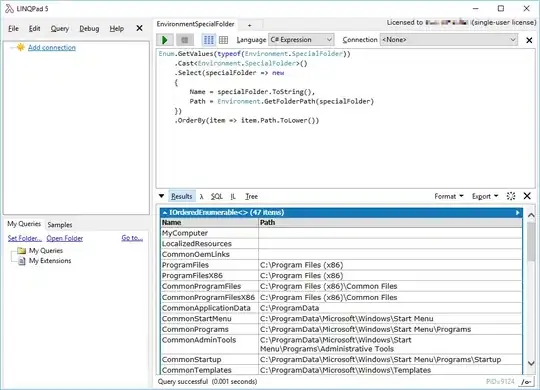The height and width of the screenshot is (390, 540).
Task: Close the connection bar X next to Connection dropdown
Action: point(529,40)
